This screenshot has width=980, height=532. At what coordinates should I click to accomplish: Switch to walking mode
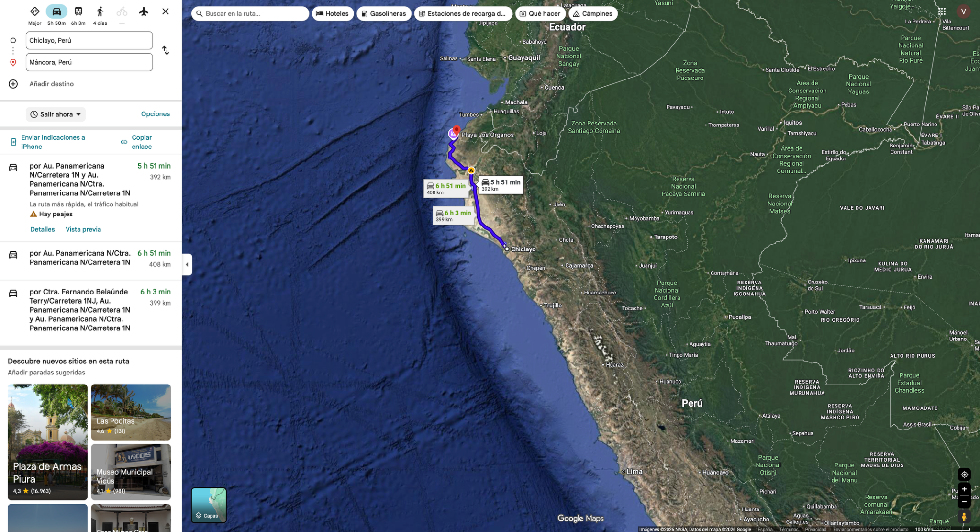100,11
